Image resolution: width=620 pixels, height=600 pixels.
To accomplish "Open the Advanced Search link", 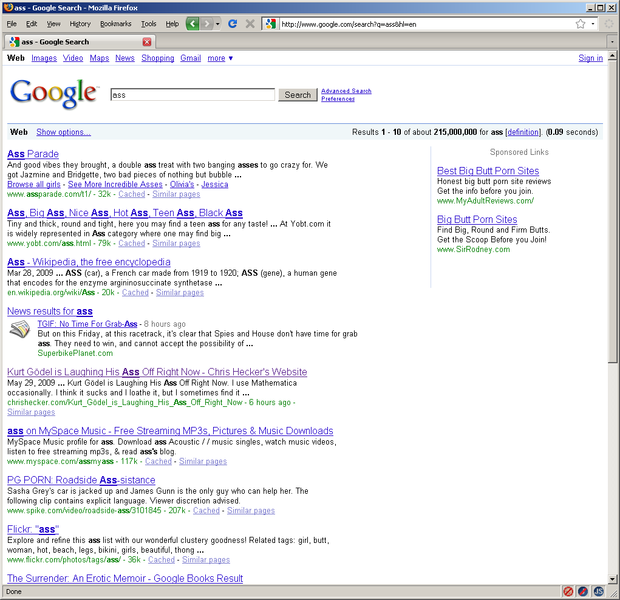I will point(346,91).
